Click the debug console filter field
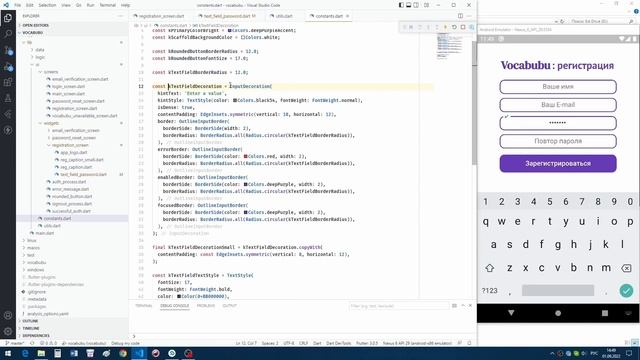This screenshot has width=640, height=360. tap(399, 306)
